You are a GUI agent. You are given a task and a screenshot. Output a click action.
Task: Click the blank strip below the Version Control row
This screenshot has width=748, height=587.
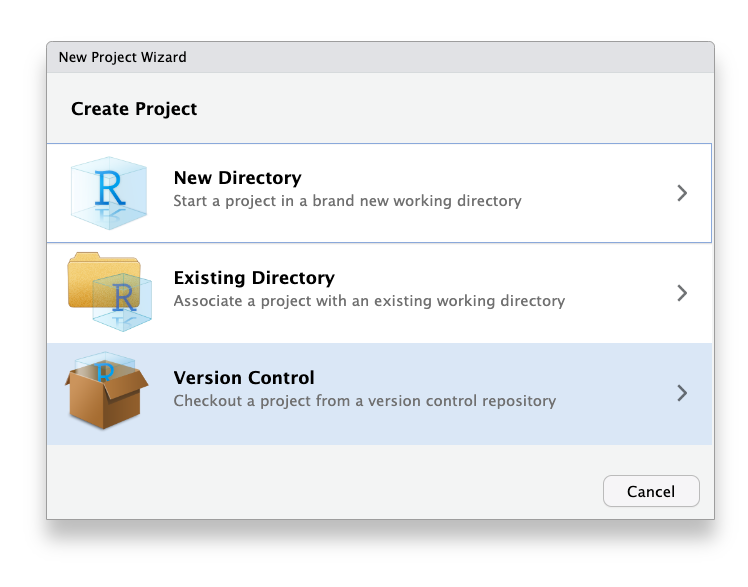380,456
